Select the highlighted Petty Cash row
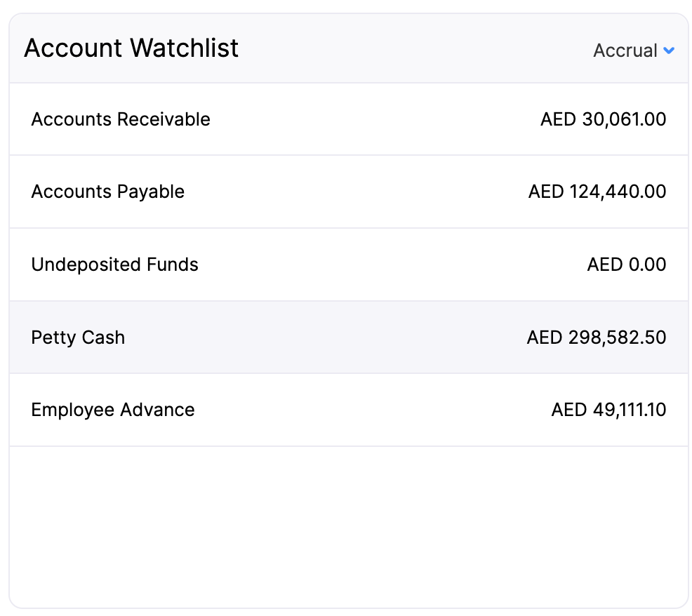 click(x=346, y=337)
